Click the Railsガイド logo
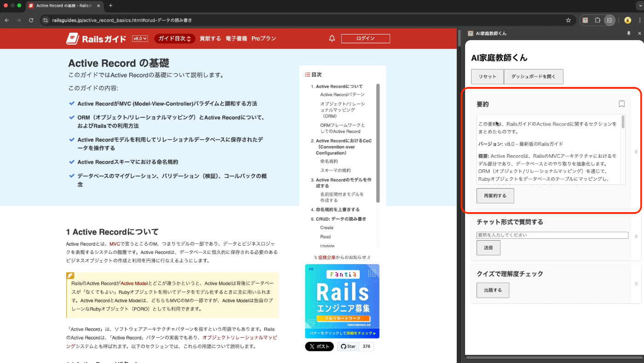Viewport: 644px width, 363px height. 96,39
